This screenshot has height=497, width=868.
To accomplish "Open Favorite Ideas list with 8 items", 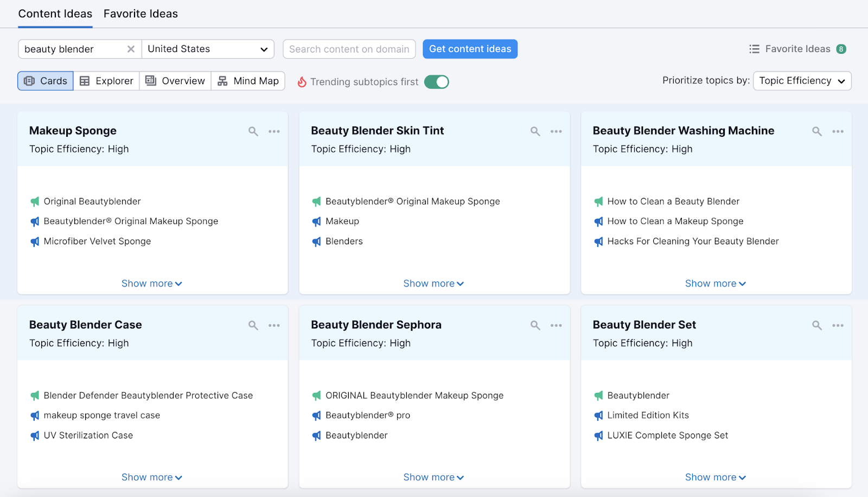I will click(x=797, y=49).
